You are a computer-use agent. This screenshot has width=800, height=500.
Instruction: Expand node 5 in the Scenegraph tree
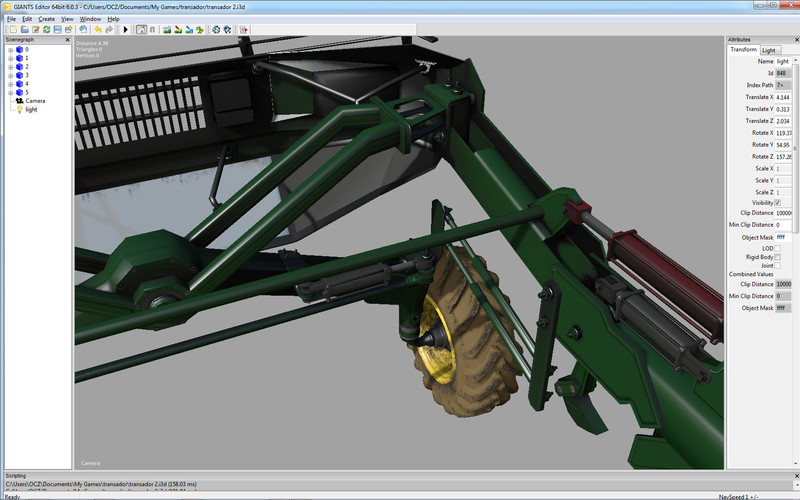[9, 92]
